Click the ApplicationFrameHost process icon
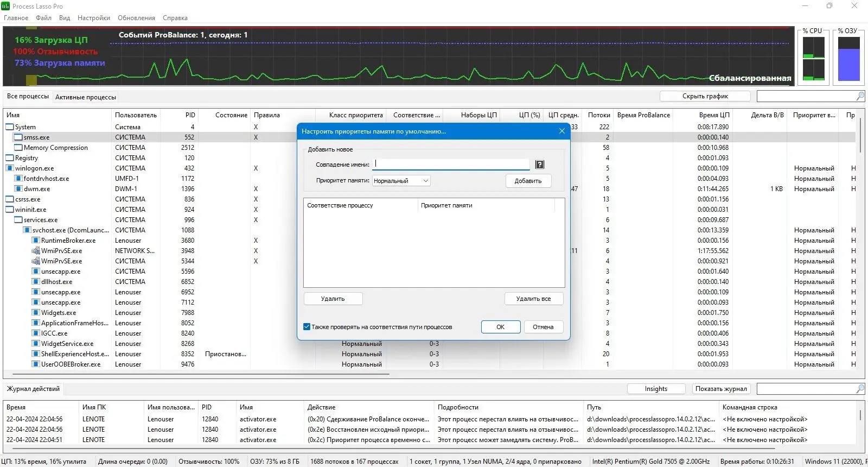 tap(36, 323)
